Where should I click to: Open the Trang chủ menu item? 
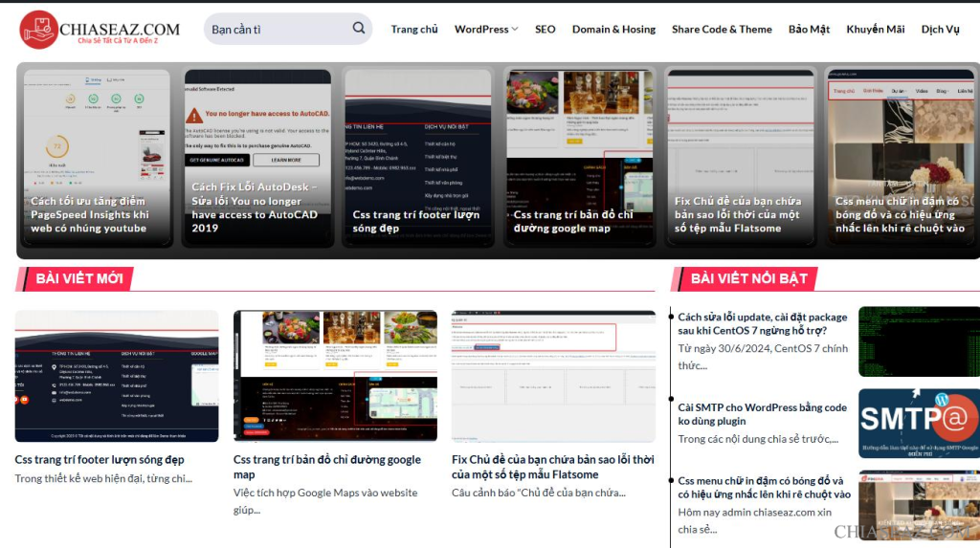414,30
